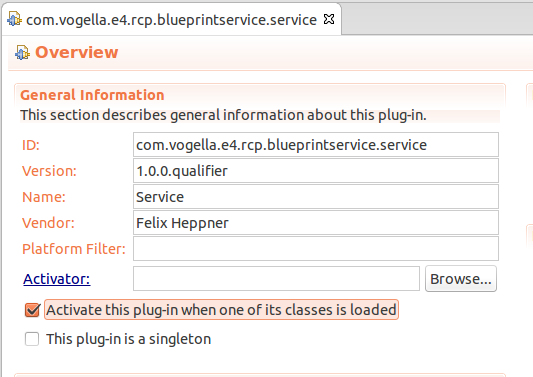Viewport: 533px width, 377px height.
Task: Click the plug-in icon beside the Overview heading
Action: pyautogui.click(x=22, y=53)
